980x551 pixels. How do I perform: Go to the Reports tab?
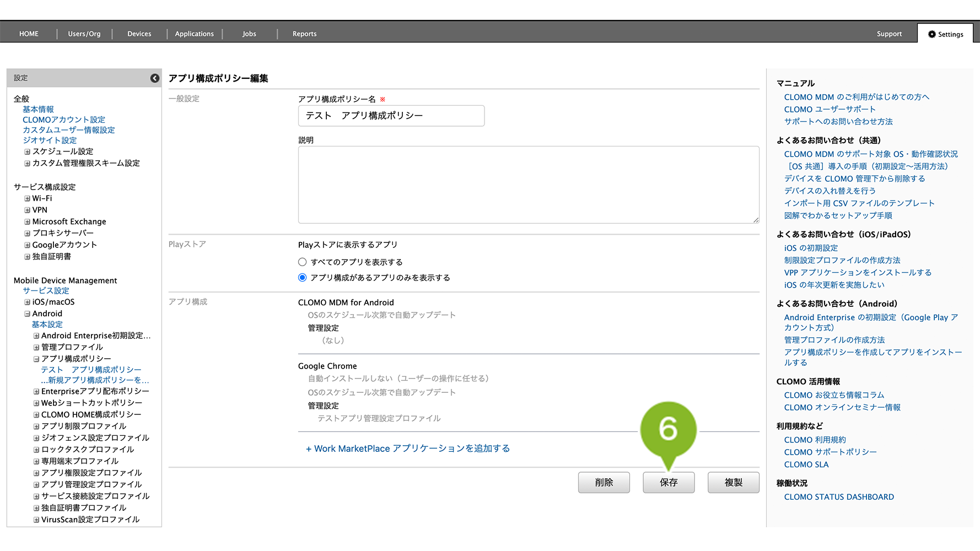pos(304,34)
